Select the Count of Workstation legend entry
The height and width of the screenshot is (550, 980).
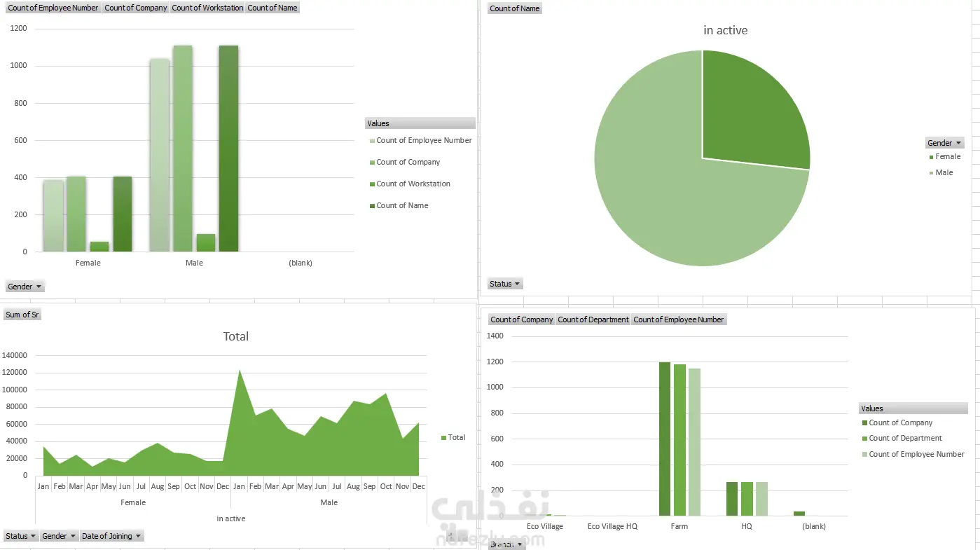[x=410, y=184]
